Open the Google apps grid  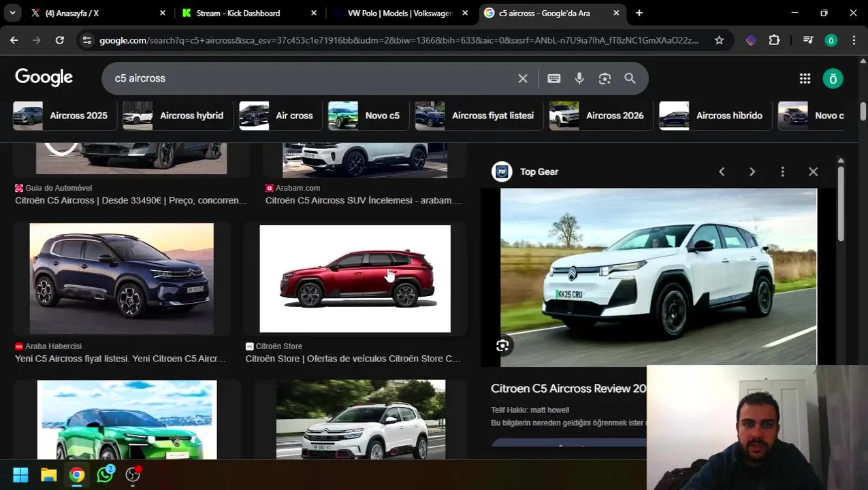click(x=805, y=78)
